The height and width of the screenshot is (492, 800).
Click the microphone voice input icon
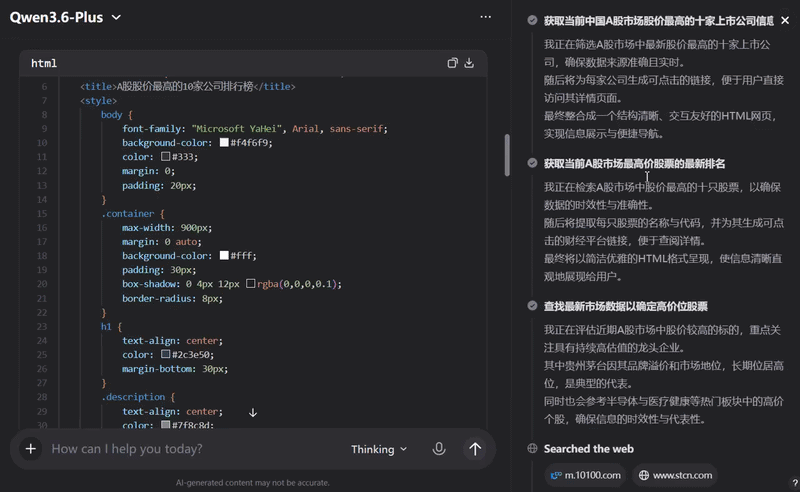tap(439, 449)
